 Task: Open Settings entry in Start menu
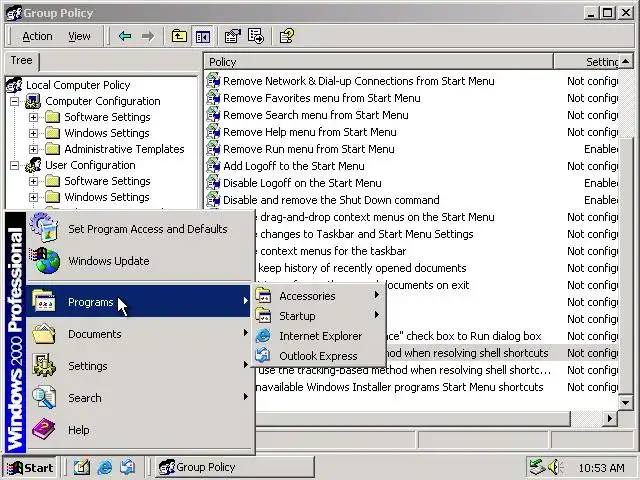(x=138, y=366)
